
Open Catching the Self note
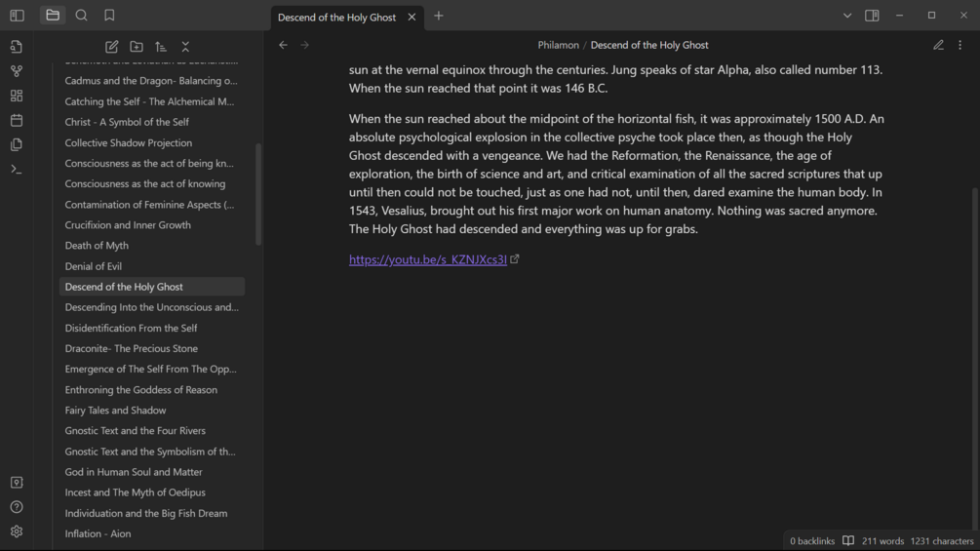(x=152, y=101)
